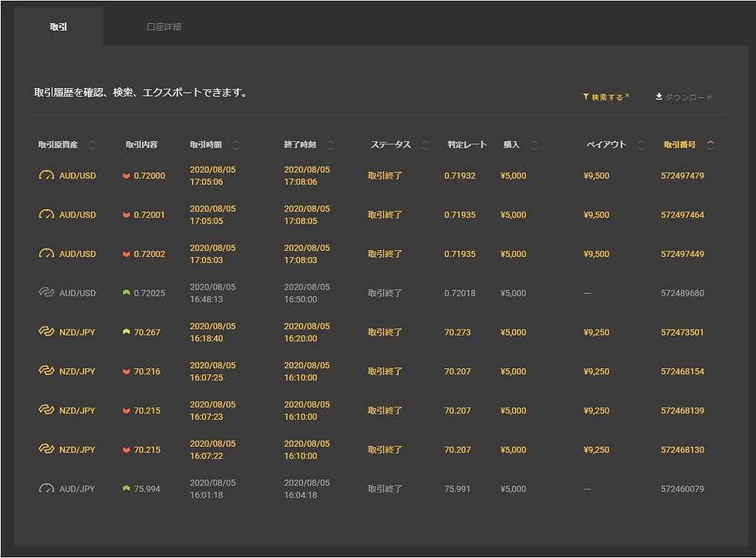756x558 pixels.
Task: Switch to the 取引 tab
Action: [59, 27]
